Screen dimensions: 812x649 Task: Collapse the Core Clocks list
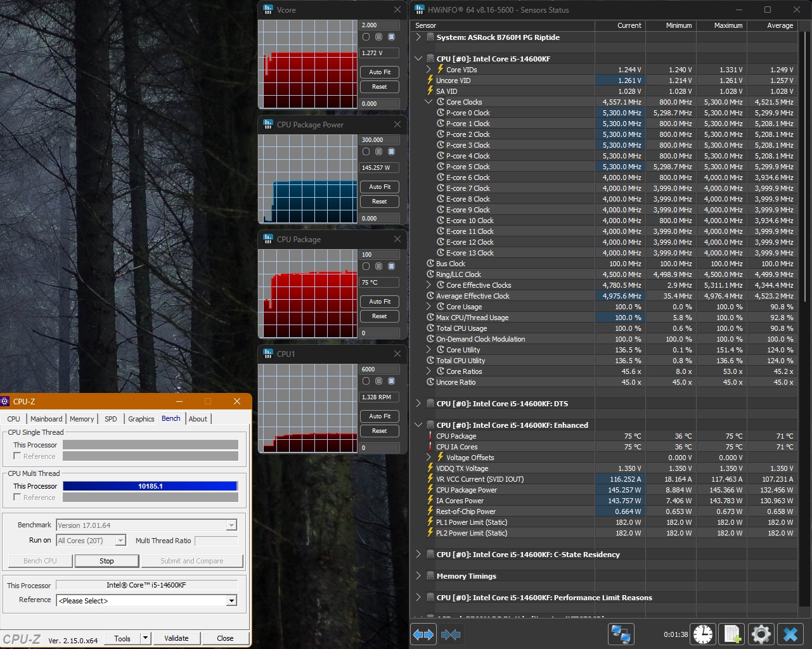click(429, 102)
